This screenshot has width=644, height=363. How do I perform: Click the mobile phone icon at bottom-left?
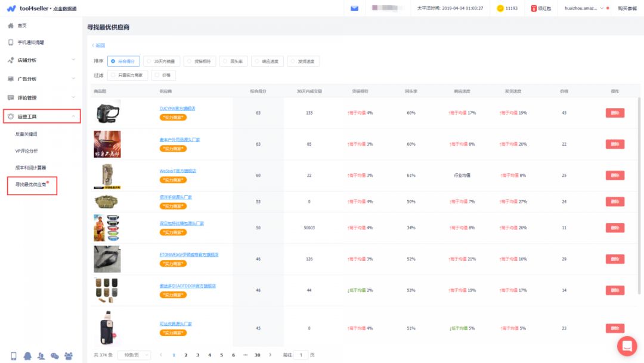click(x=14, y=356)
